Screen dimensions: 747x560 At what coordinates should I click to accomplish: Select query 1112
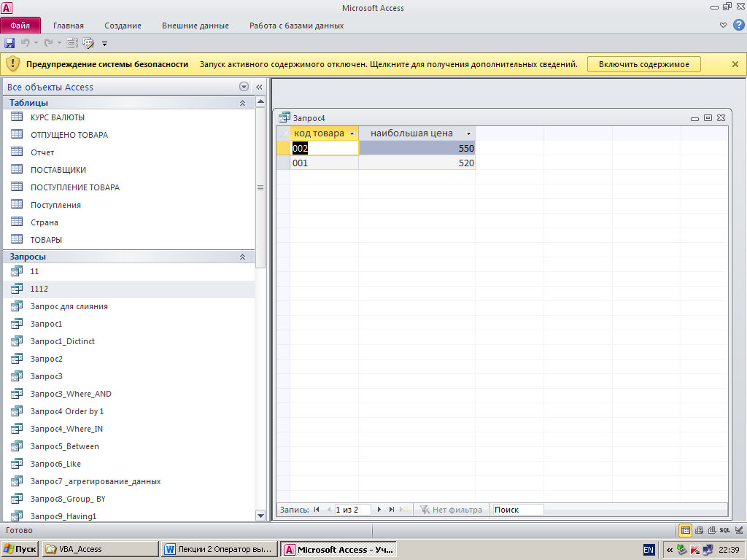coord(39,289)
